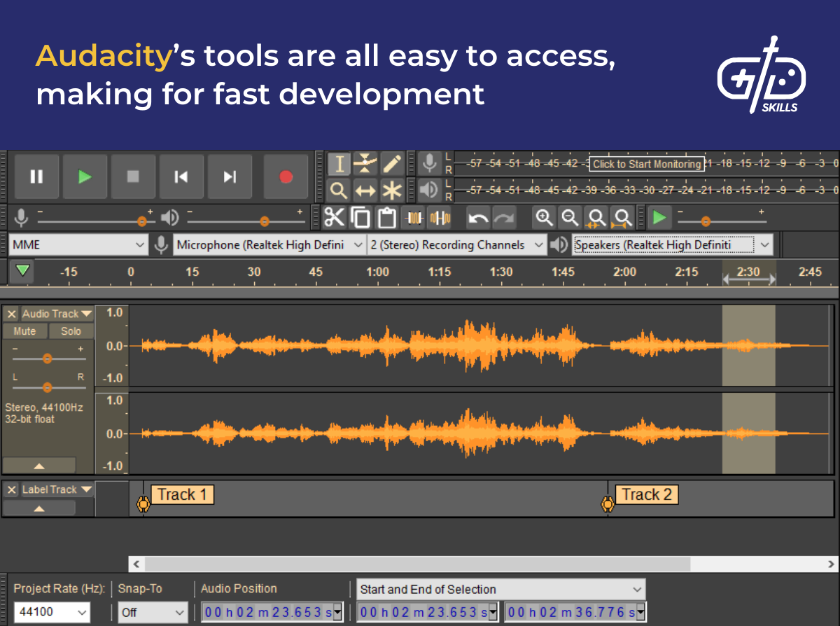Select the Selection tool
Screen dimensions: 840x626
coord(339,162)
